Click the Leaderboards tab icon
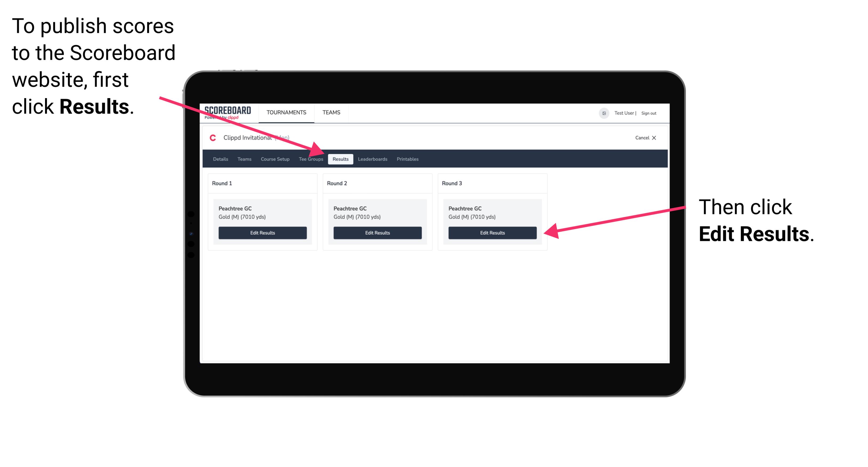The image size is (868, 467). pos(373,159)
